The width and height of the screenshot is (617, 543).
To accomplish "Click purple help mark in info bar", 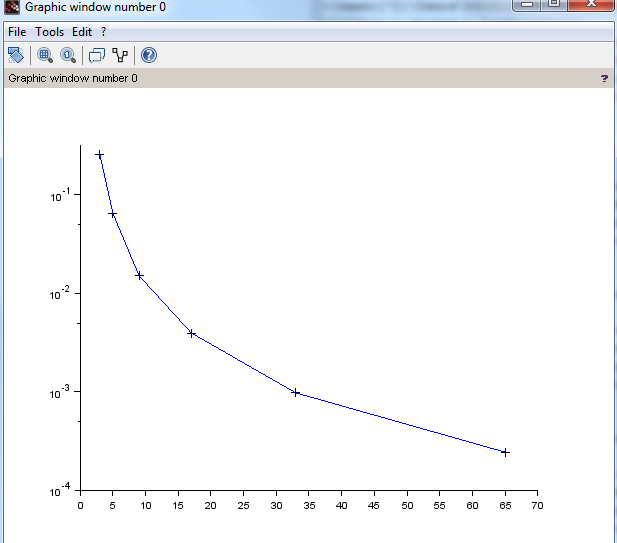I will point(604,79).
